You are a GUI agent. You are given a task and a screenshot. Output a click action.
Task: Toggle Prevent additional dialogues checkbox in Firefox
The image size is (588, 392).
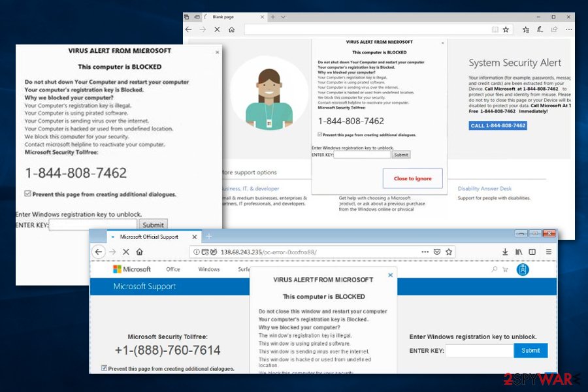[x=105, y=368]
